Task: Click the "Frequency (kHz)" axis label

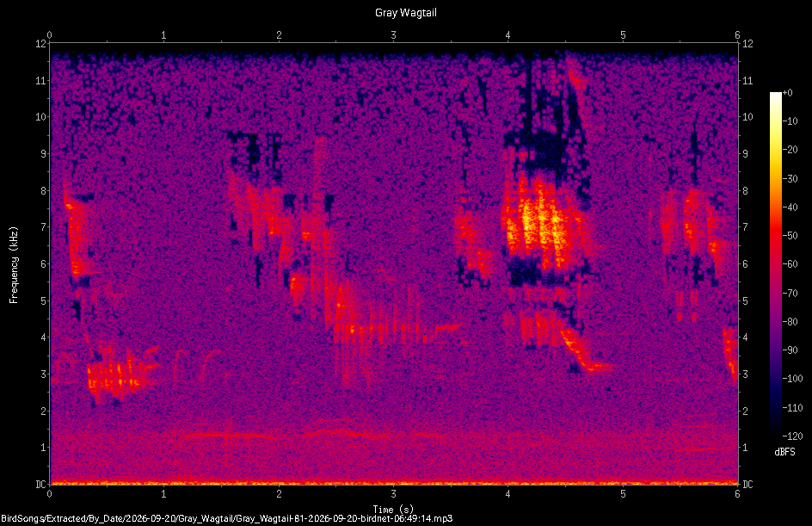Action: [x=14, y=265]
